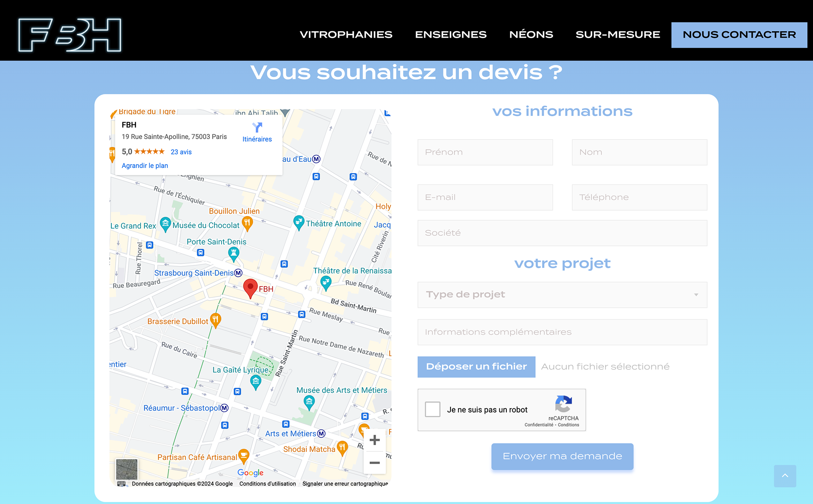Open the reCAPTCHA Conditions link

pyautogui.click(x=568, y=425)
